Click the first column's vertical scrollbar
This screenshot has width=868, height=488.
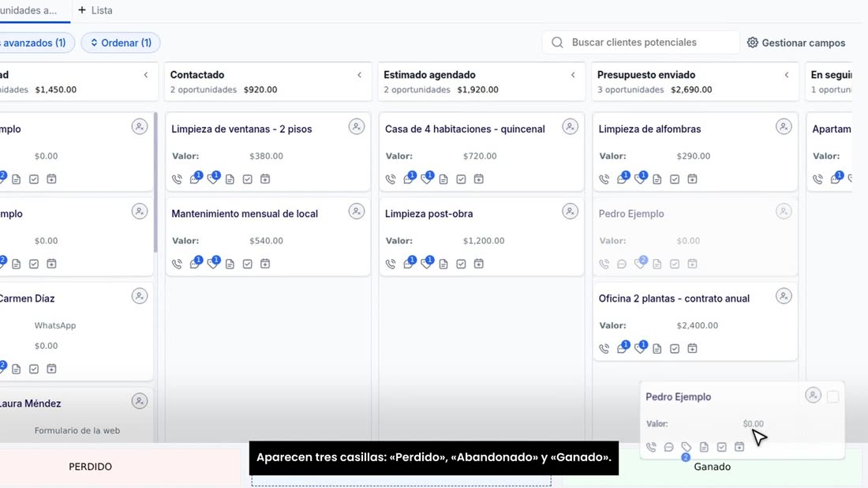155,182
